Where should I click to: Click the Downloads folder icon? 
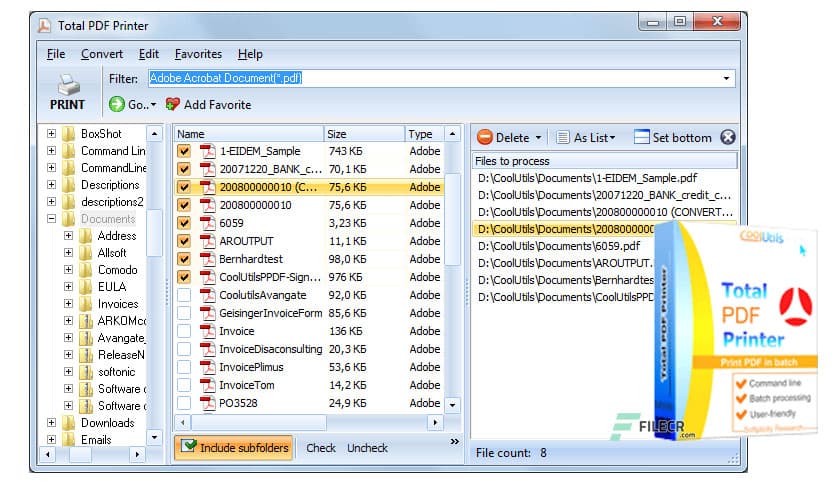pos(69,423)
